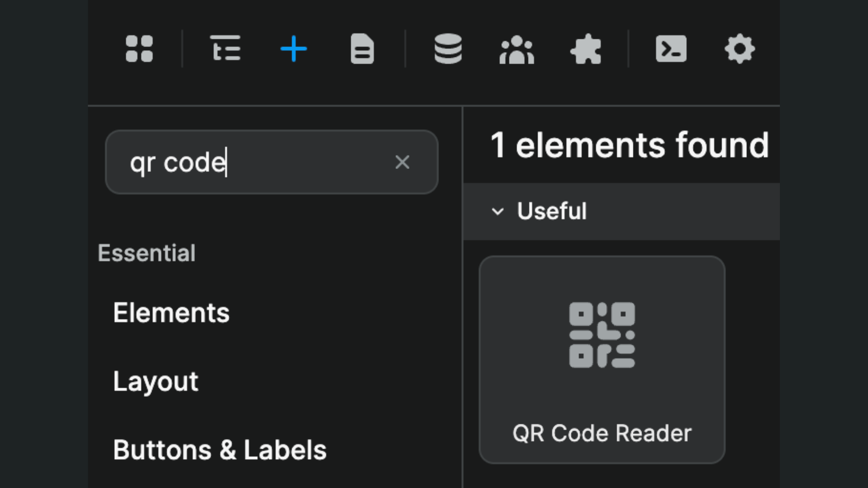Click the Essential section heading
This screenshot has width=868, height=488.
[x=146, y=253]
